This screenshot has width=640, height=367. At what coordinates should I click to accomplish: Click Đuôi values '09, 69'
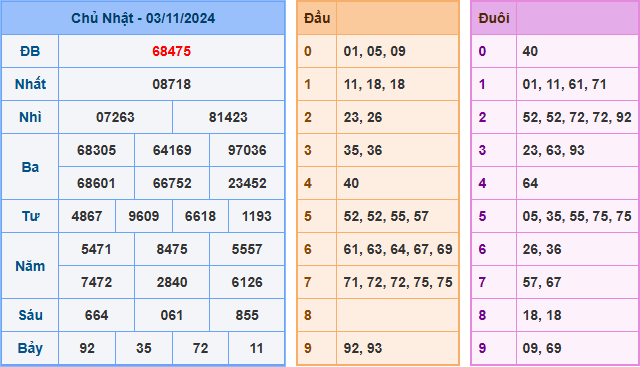[542, 349]
